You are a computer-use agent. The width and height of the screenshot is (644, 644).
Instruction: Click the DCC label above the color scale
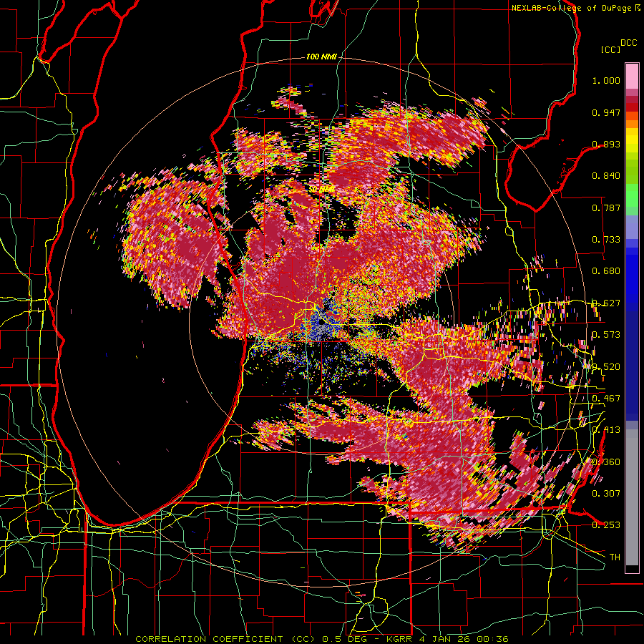(x=628, y=43)
